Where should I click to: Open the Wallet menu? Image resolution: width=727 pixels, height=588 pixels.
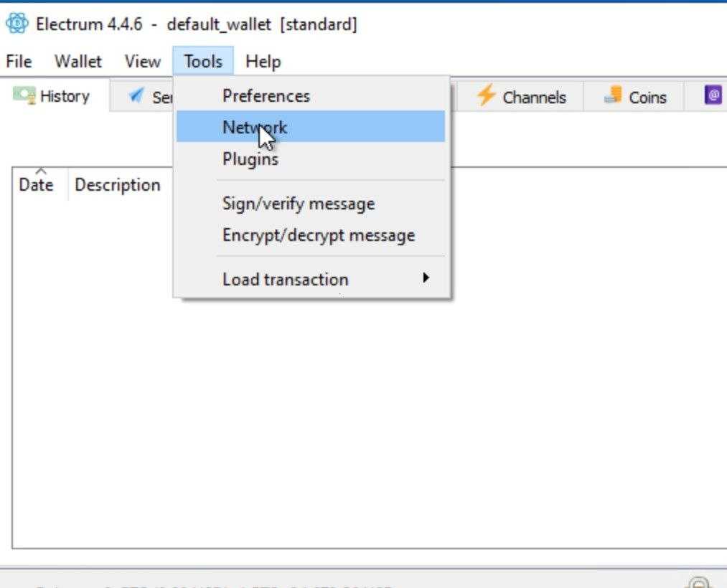click(x=78, y=61)
